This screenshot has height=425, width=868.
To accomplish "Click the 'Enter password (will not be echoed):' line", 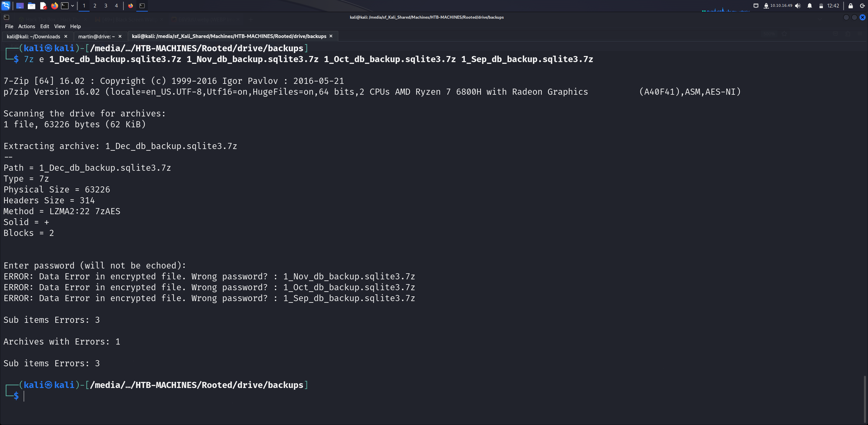I will [95, 266].
